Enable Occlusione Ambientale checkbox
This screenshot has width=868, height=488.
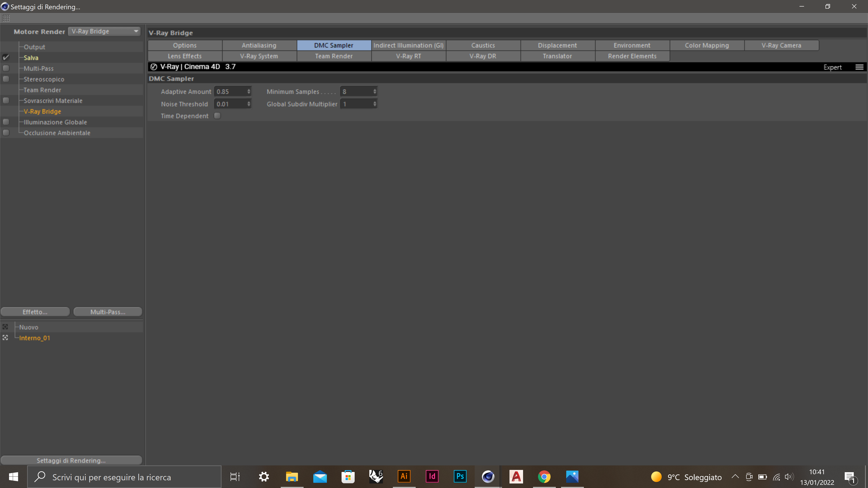click(x=6, y=133)
